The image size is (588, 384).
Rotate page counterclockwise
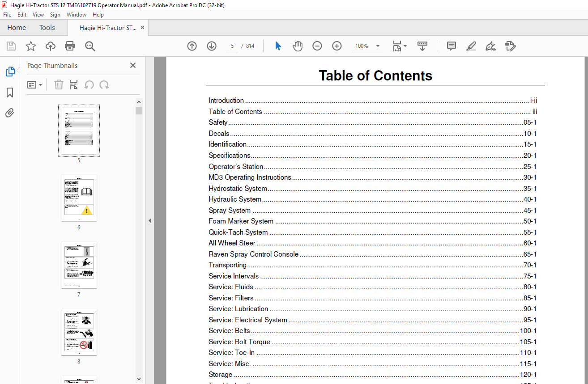[89, 84]
